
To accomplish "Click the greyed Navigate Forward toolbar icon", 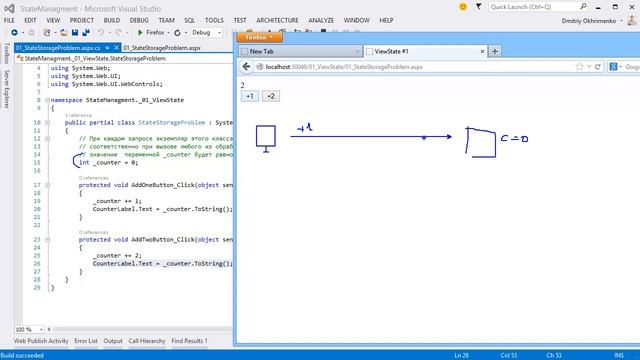I will click(31, 32).
